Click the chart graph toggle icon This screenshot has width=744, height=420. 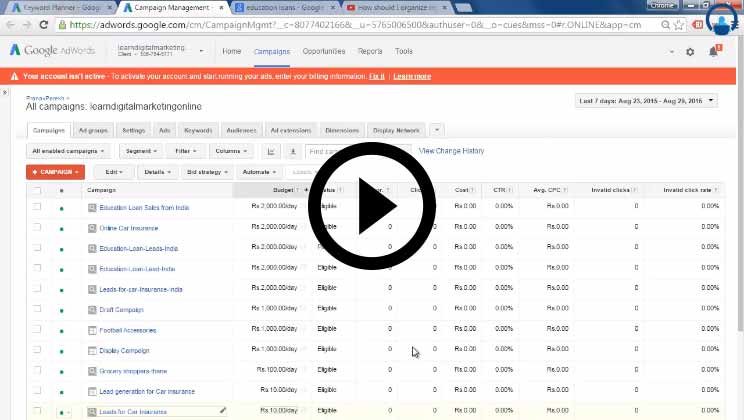click(270, 151)
